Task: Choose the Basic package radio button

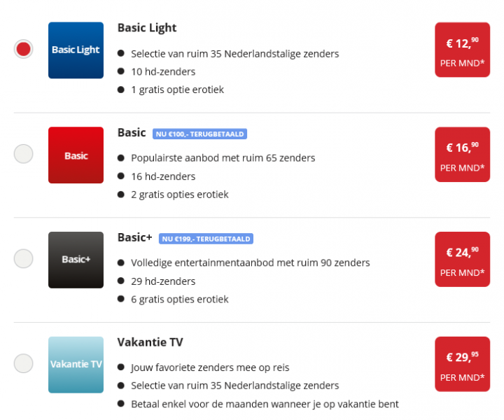Action: [x=23, y=153]
